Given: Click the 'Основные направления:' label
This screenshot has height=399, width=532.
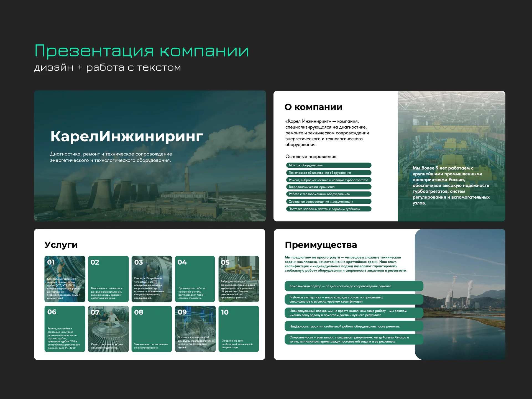Looking at the screenshot, I should 311,157.
